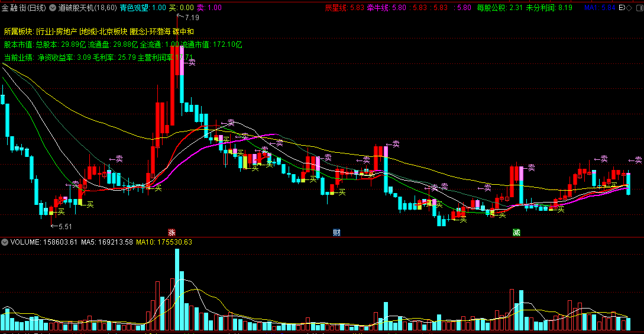Click the magenta 卖: 1.00 header value
Viewport: 644px width, 334px height.
[209, 8]
